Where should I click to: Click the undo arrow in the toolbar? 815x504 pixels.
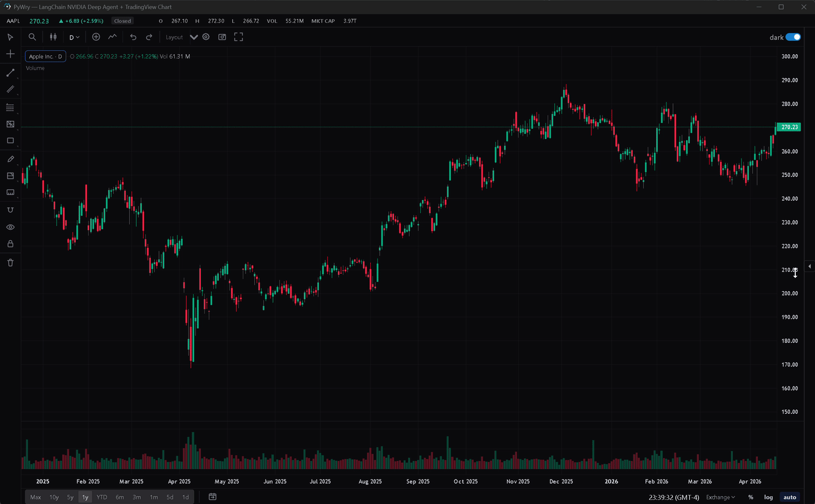tap(133, 37)
